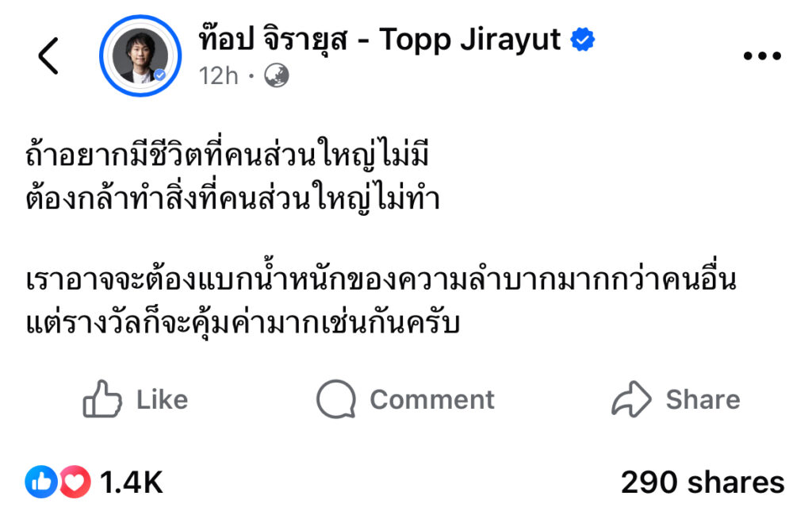Open the three-dot post options menu
Viewport: 812px width, 519px height.
pos(762,56)
